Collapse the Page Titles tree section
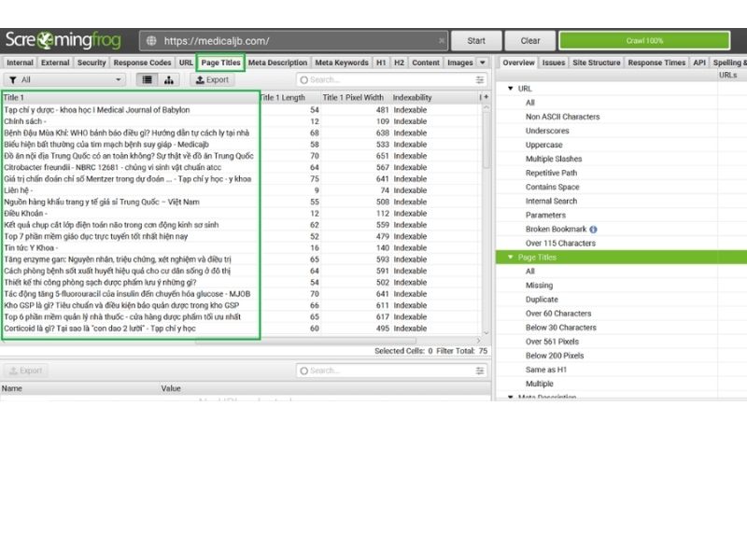The image size is (747, 560). click(x=510, y=258)
